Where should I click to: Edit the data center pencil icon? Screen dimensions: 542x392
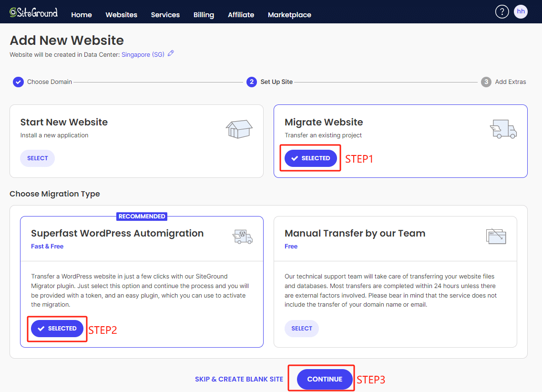(171, 53)
